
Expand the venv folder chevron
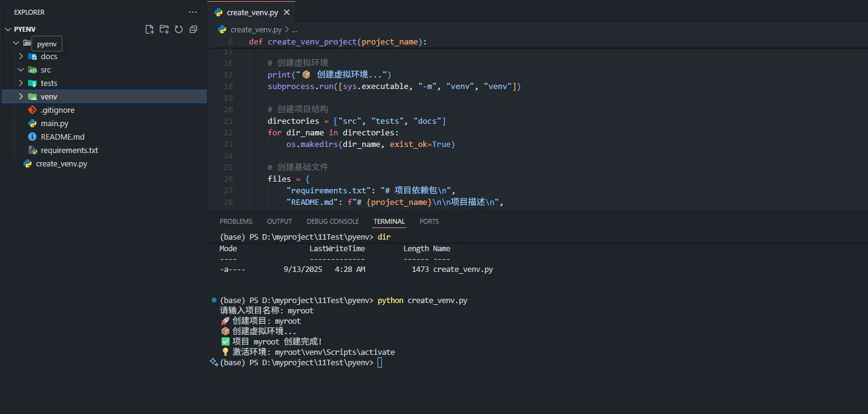tap(21, 97)
